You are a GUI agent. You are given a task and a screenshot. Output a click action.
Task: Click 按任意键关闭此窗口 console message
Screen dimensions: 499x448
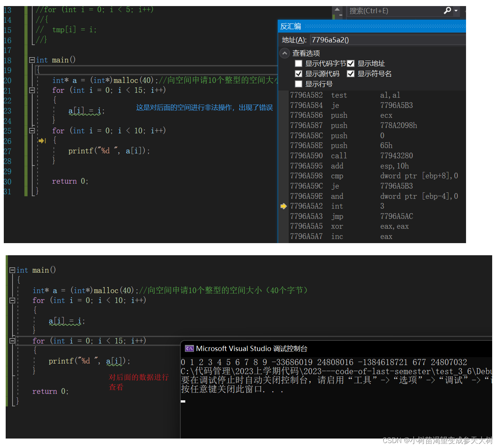tap(232, 389)
